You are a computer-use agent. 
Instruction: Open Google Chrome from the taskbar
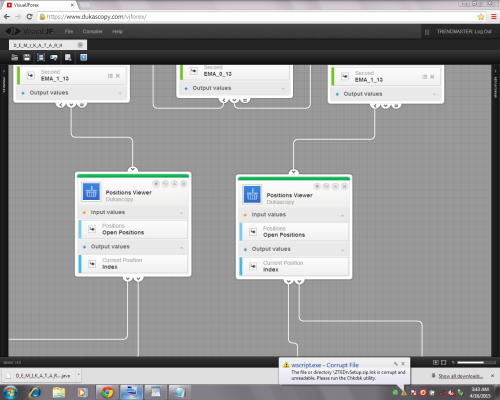(x=107, y=392)
